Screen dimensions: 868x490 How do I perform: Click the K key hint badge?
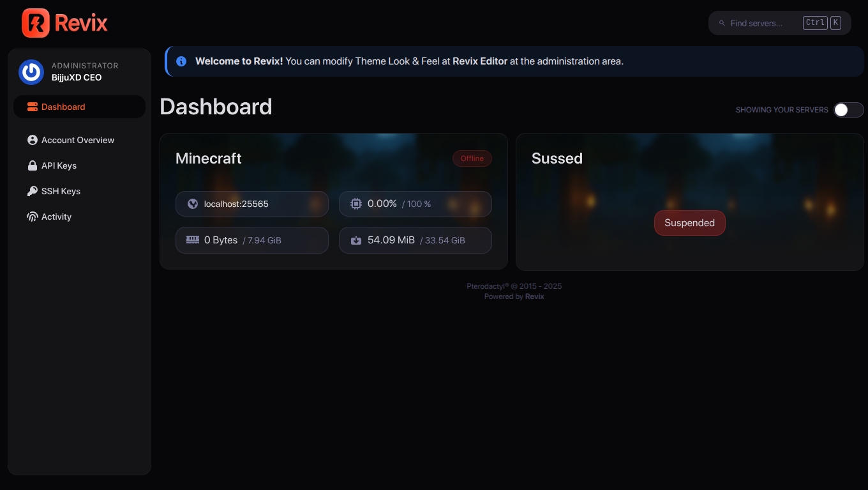tap(835, 23)
